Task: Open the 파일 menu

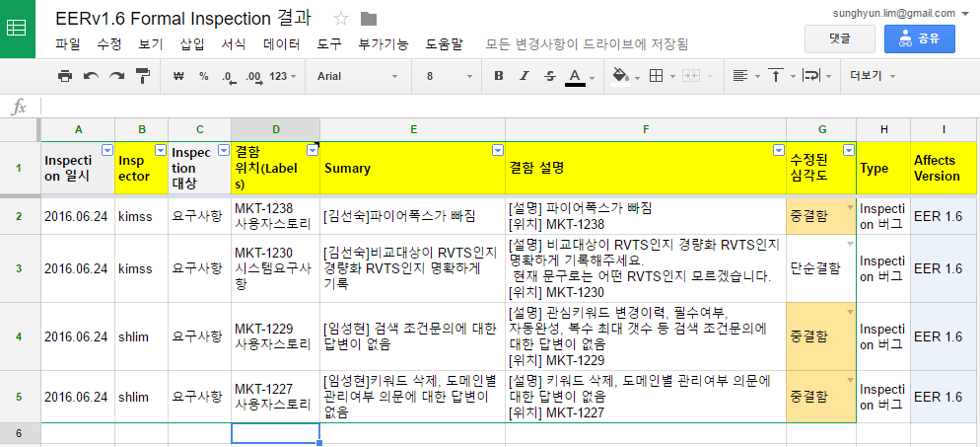Action: coord(67,44)
